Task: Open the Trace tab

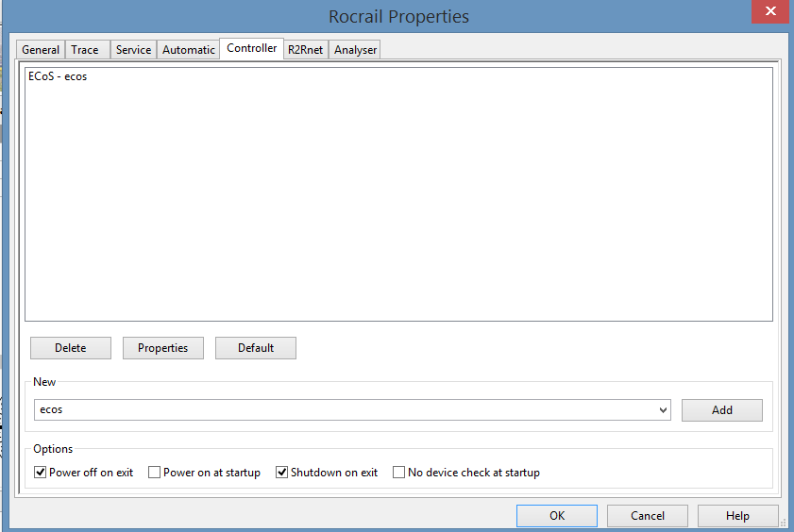Action: click(85, 50)
